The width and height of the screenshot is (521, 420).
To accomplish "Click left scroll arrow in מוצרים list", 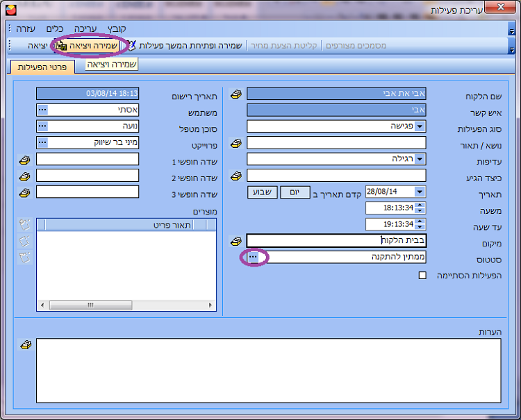I will coord(42,305).
